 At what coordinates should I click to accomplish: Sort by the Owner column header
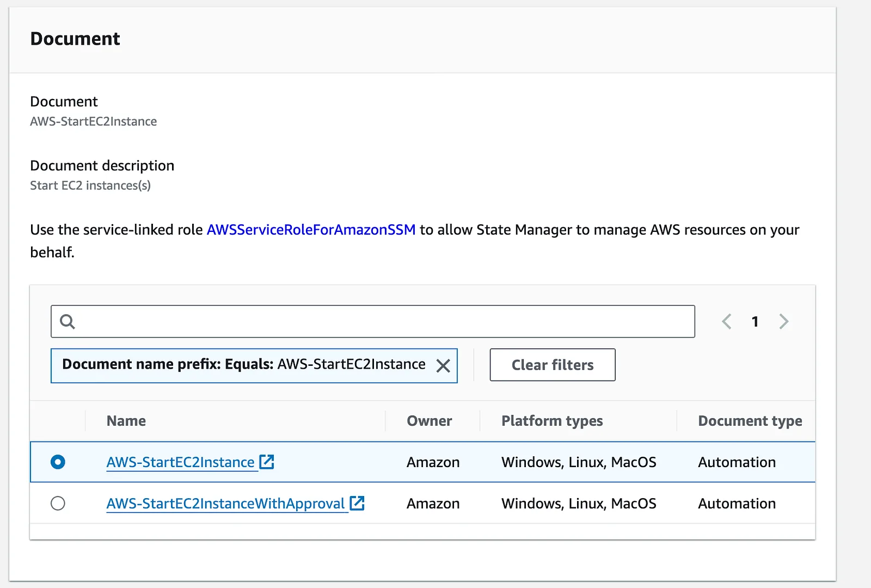pyautogui.click(x=430, y=421)
